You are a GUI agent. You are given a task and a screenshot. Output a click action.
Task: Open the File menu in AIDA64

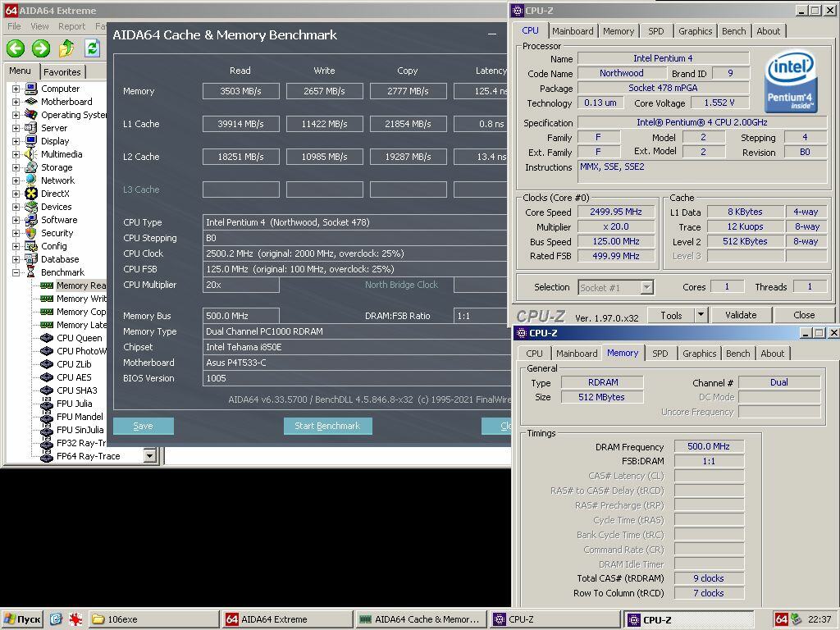[x=15, y=25]
